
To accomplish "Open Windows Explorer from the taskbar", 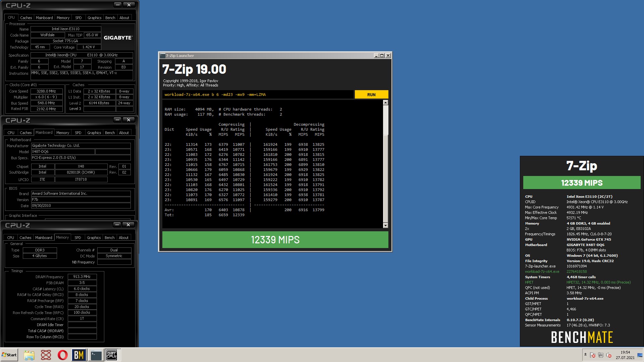I will click(x=29, y=355).
